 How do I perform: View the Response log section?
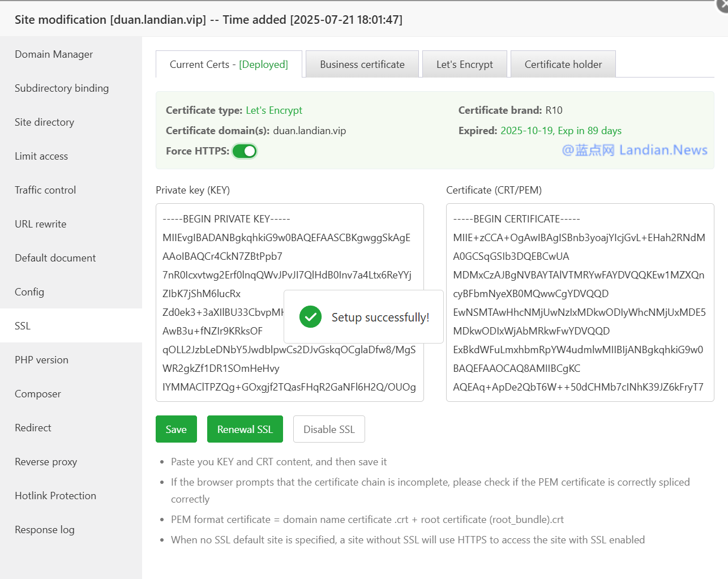click(x=45, y=530)
